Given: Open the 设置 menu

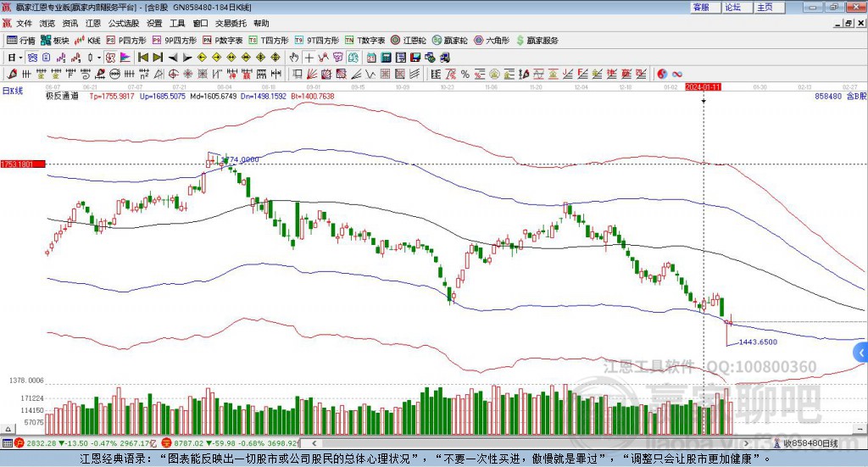Looking at the screenshot, I should click(x=154, y=23).
